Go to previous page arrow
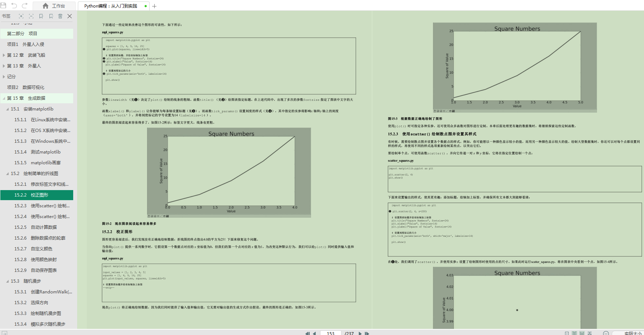The image size is (644, 335). [x=314, y=333]
